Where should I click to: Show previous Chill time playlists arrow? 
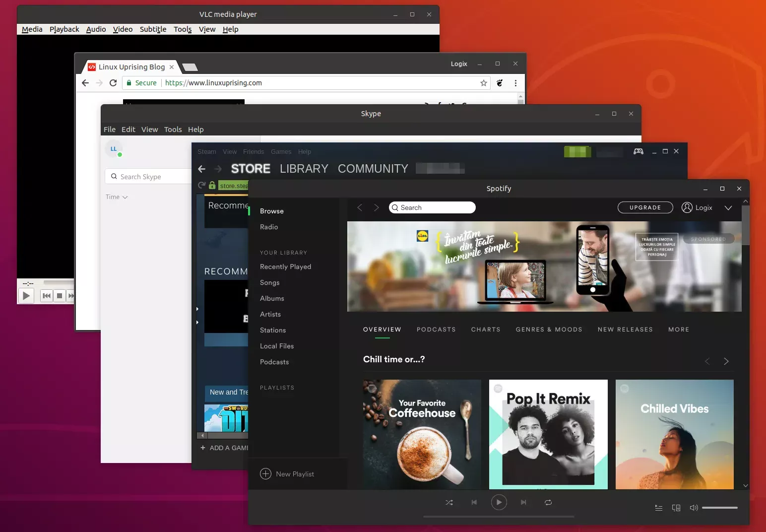coord(707,361)
